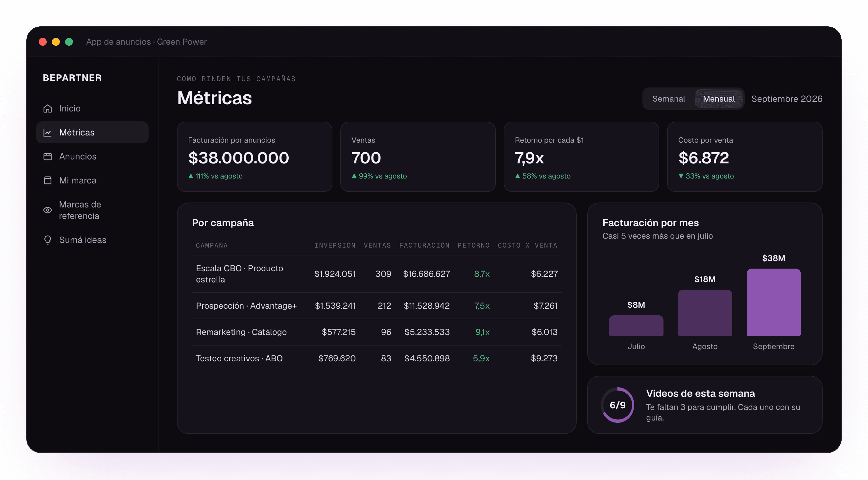Click the Inicio home icon

pos(48,108)
